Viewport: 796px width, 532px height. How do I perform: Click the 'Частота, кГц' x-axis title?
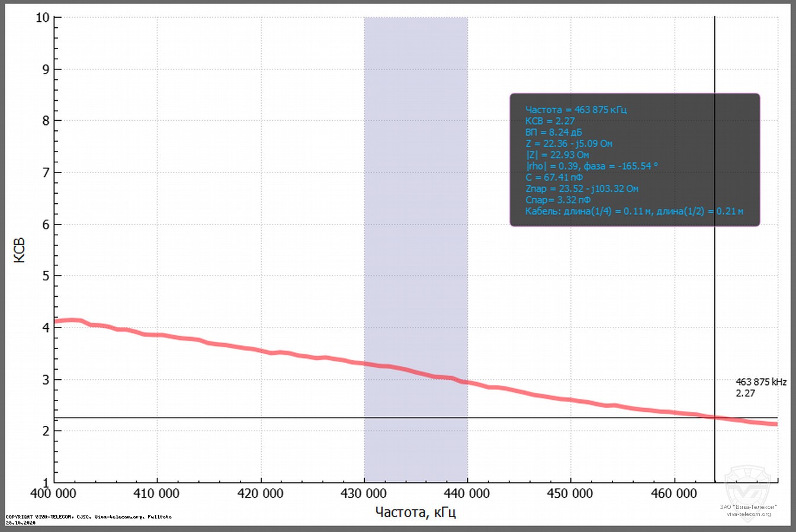point(416,512)
